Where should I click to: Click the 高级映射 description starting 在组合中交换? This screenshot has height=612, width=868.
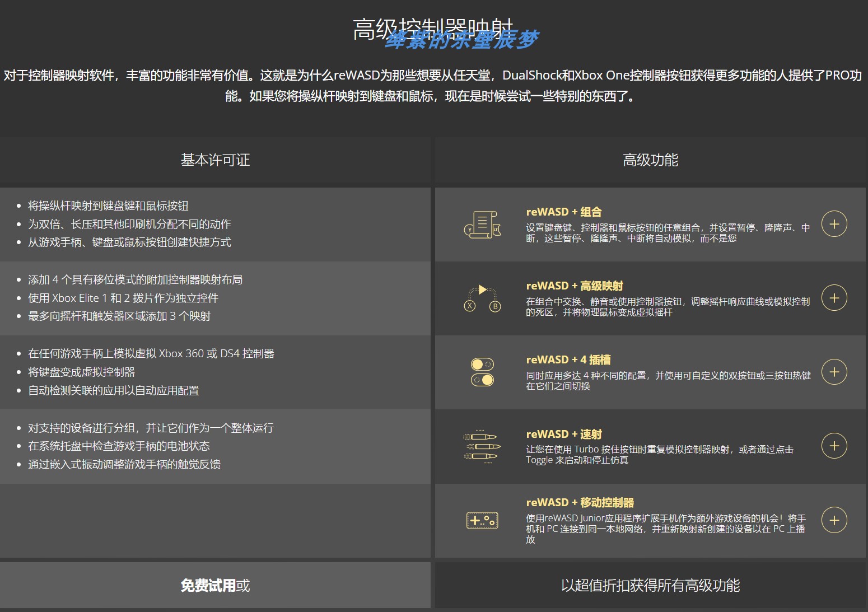coord(668,307)
